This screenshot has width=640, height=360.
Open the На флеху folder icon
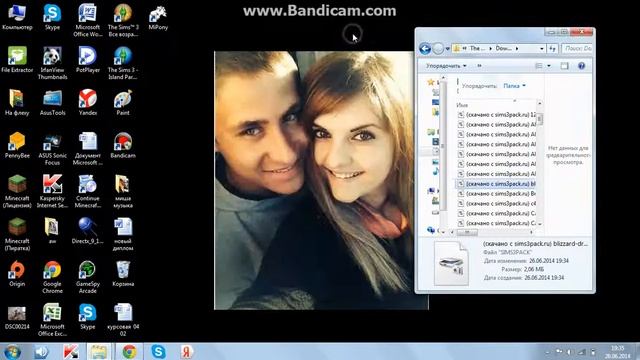(17, 102)
